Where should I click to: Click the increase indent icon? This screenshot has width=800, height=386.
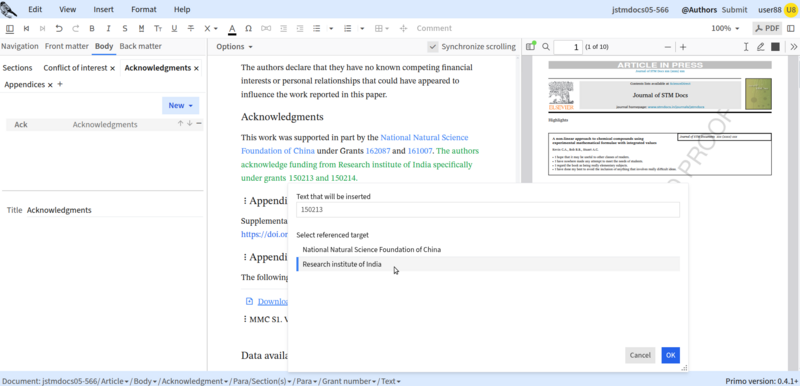[x=300, y=29]
